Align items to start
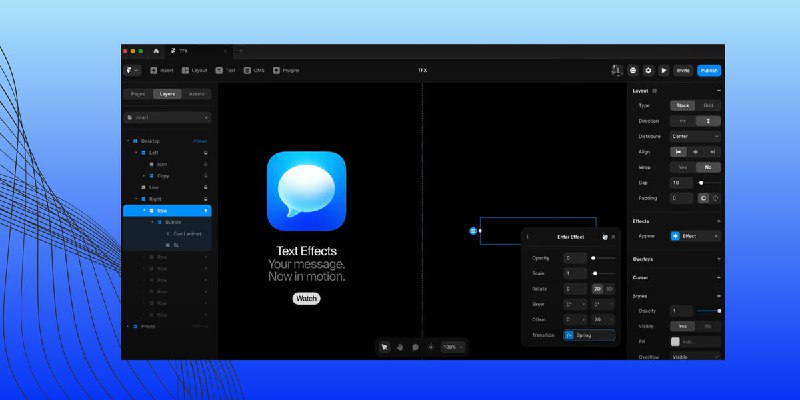Image resolution: width=800 pixels, height=400 pixels. (x=679, y=152)
